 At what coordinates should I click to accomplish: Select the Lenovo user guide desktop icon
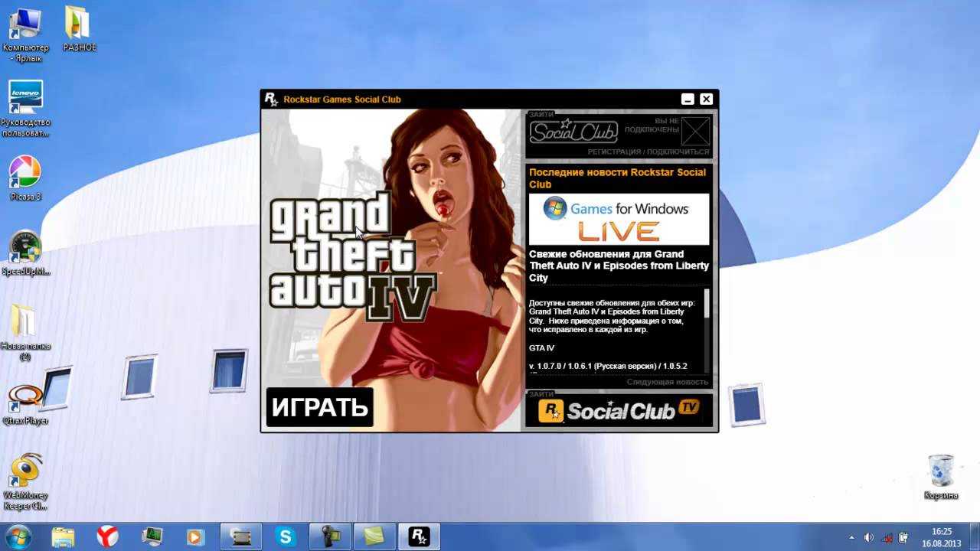pos(25,109)
